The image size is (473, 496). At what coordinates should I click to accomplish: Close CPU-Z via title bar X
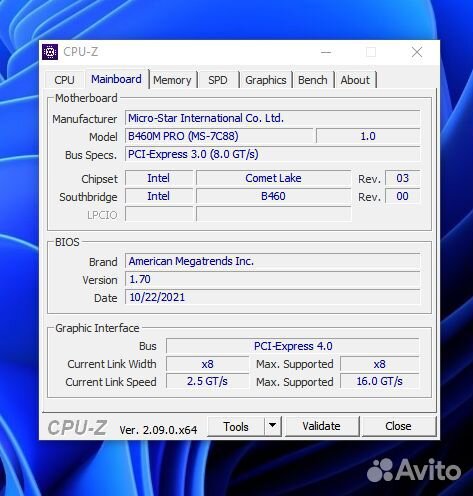point(417,52)
